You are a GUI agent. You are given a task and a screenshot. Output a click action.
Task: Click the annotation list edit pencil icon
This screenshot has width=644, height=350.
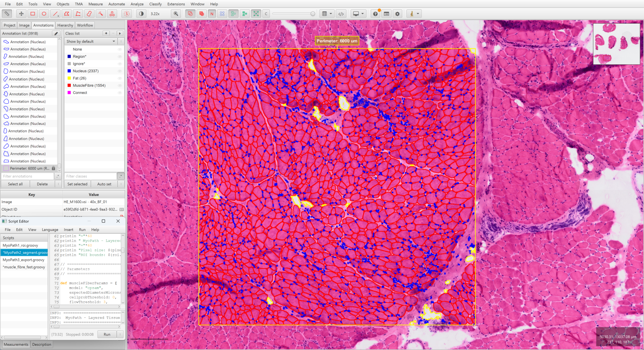pos(56,33)
